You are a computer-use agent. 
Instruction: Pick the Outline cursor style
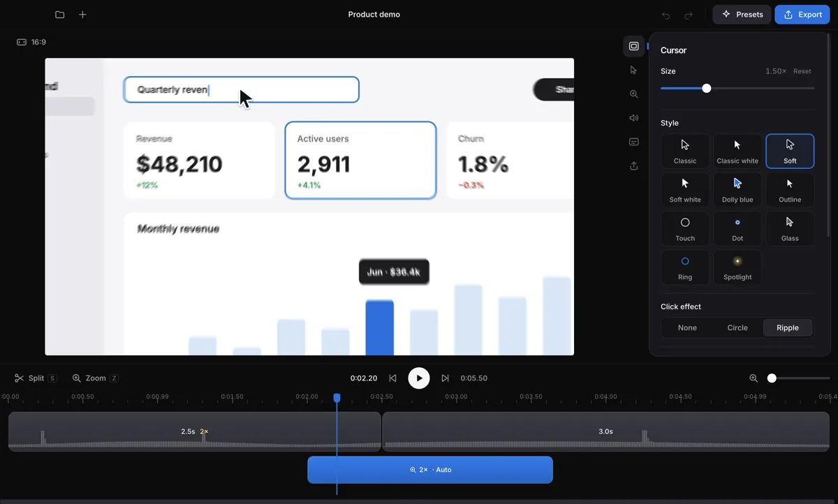coord(790,190)
